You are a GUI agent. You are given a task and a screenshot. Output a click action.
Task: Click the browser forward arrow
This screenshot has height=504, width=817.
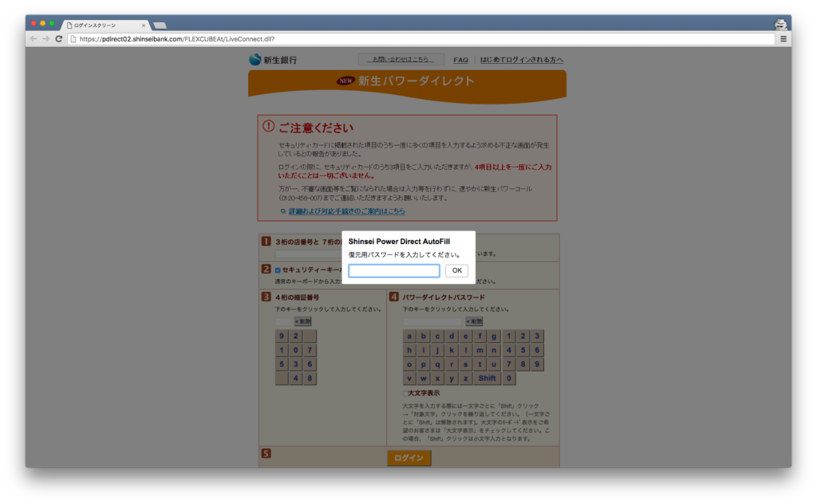click(x=46, y=39)
